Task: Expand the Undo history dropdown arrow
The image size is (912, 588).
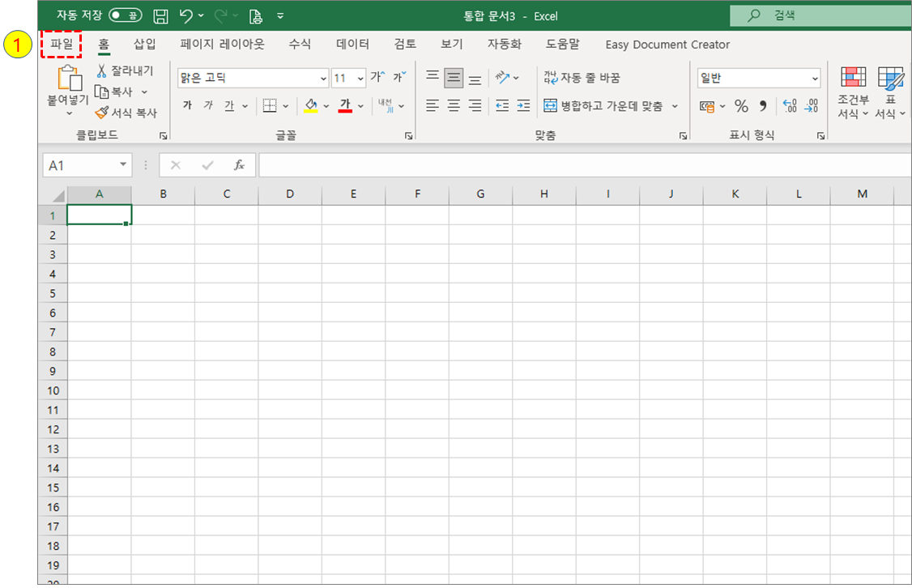Action: point(201,15)
